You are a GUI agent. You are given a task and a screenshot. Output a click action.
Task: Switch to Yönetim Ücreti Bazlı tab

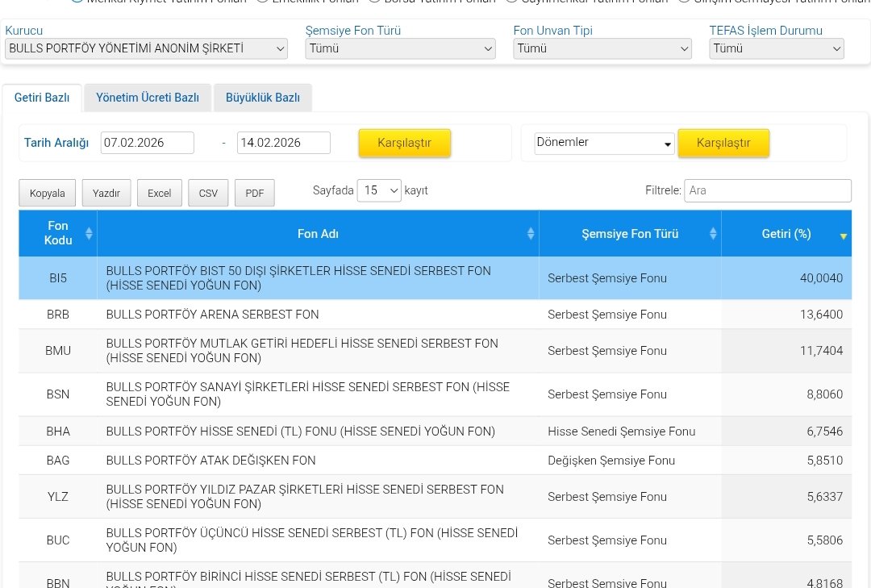click(148, 98)
